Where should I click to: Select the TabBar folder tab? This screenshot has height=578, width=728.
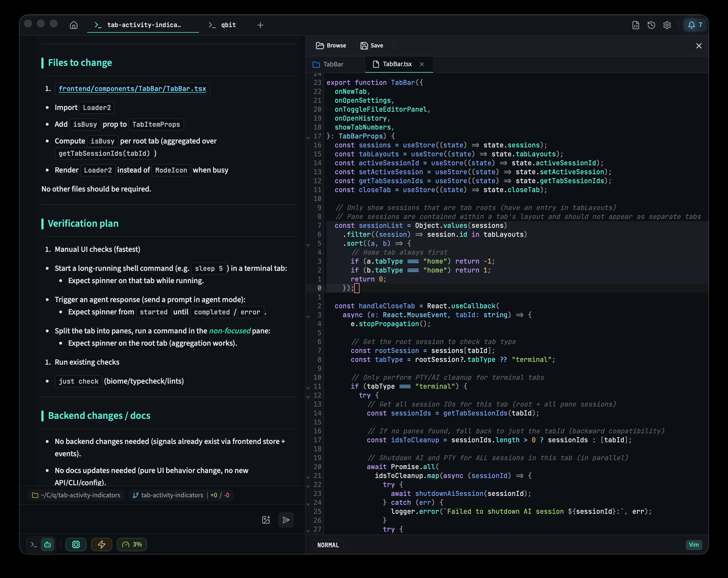pyautogui.click(x=328, y=64)
